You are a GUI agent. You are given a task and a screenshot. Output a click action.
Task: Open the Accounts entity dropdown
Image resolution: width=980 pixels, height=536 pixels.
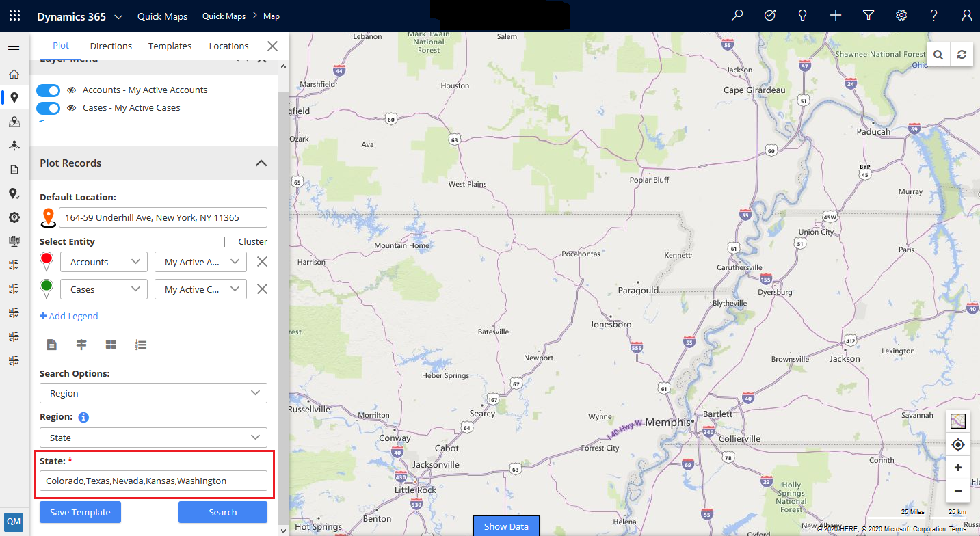[104, 262]
